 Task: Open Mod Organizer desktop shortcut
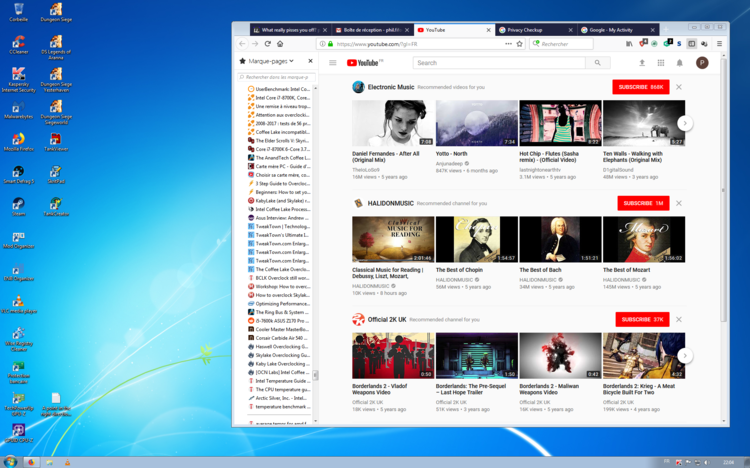19,239
